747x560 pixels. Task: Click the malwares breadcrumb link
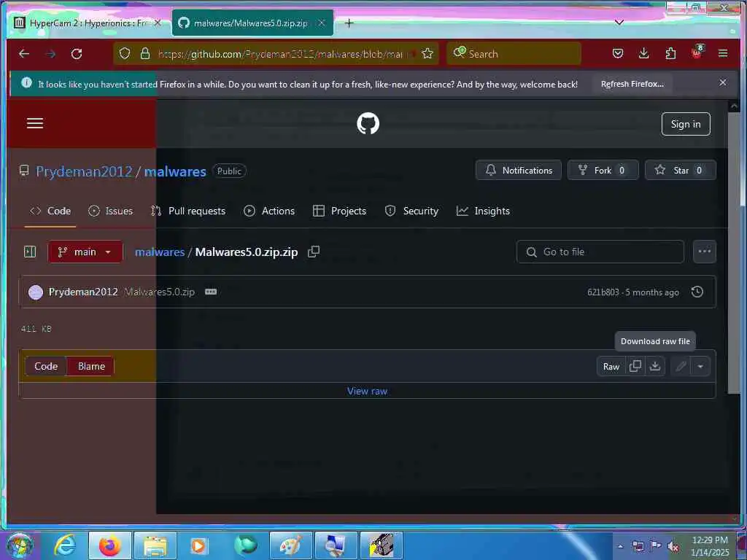[160, 252]
